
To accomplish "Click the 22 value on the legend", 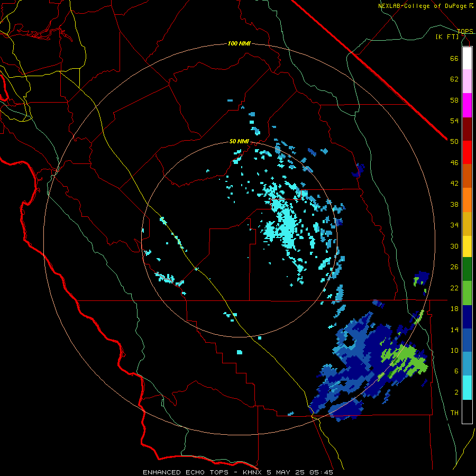I will [454, 288].
